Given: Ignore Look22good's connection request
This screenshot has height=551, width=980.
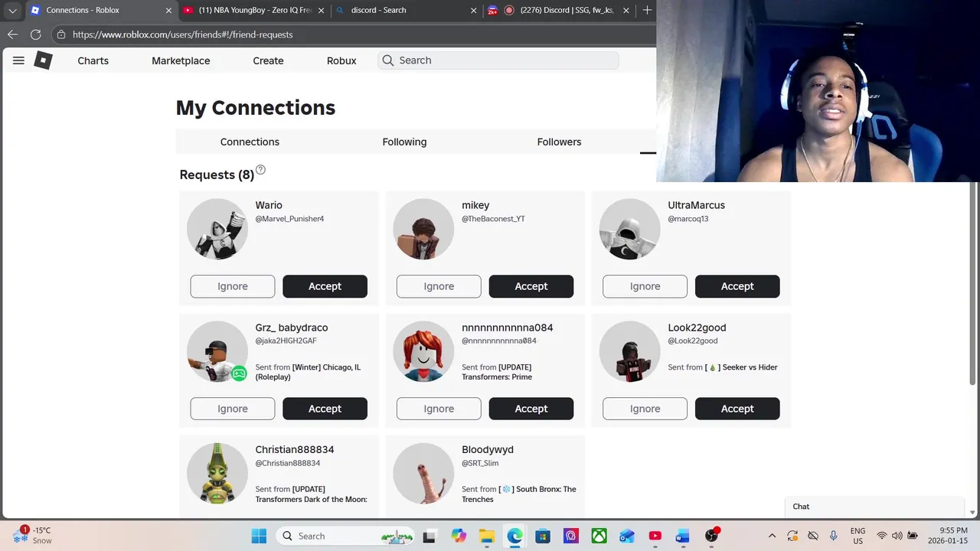Looking at the screenshot, I should [x=645, y=409].
